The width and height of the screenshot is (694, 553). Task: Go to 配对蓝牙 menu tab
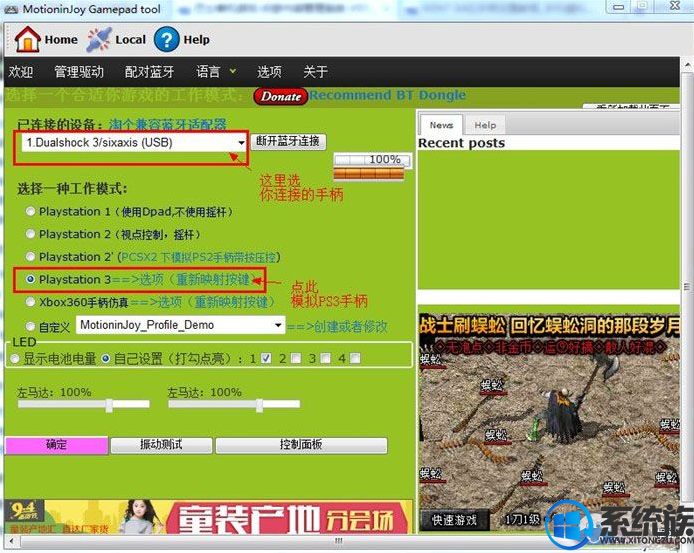click(x=149, y=71)
